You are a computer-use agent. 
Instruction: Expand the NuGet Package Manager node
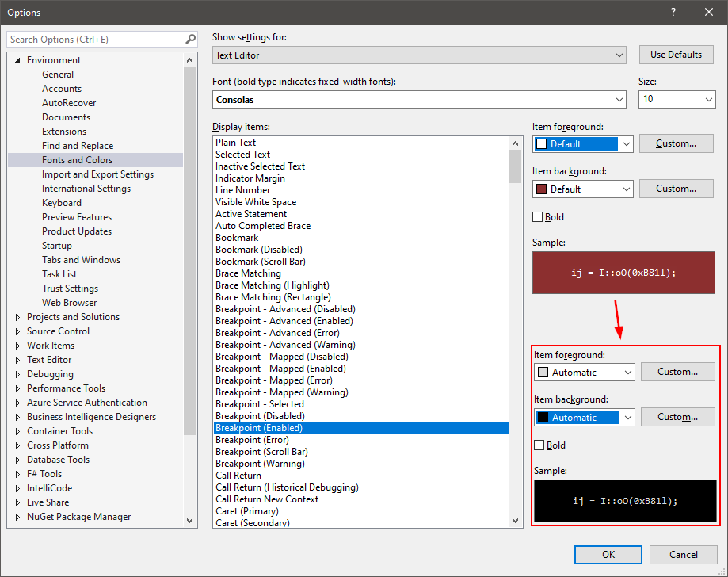pyautogui.click(x=17, y=517)
